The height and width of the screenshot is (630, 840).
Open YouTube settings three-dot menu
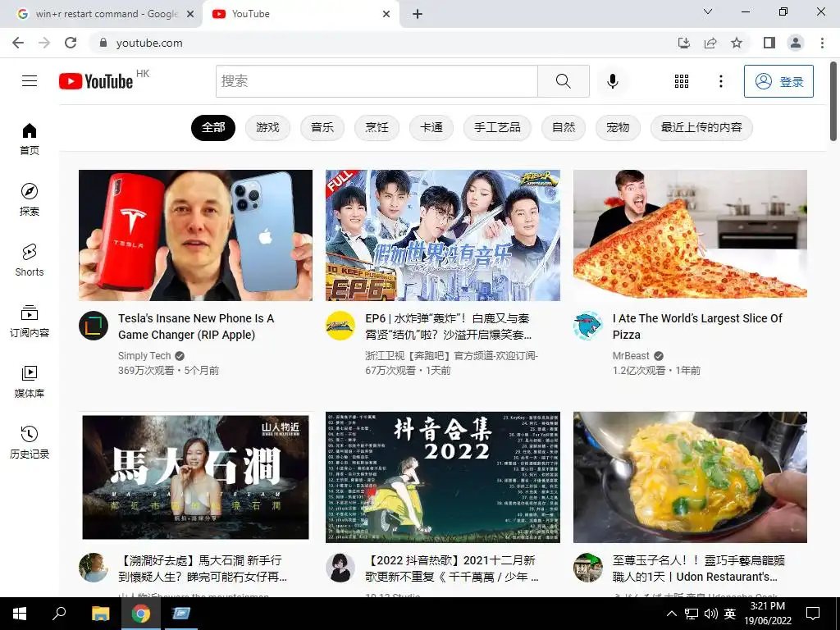pos(720,81)
